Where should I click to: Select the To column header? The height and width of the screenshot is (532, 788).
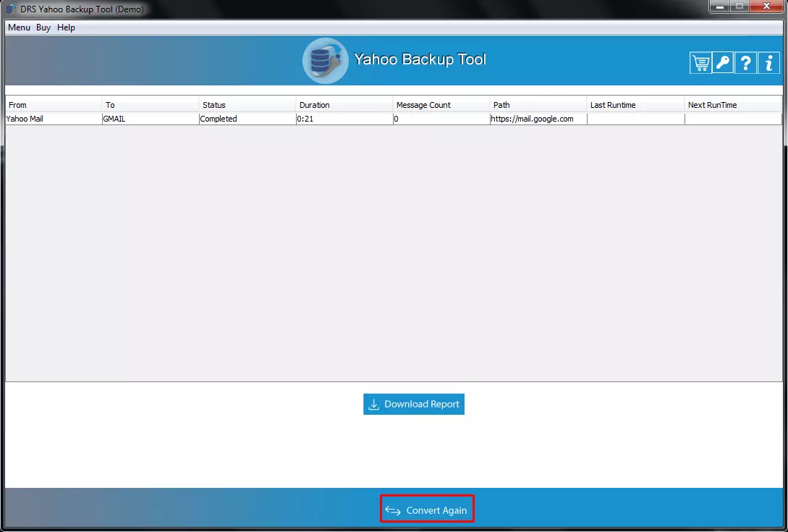[151, 104]
